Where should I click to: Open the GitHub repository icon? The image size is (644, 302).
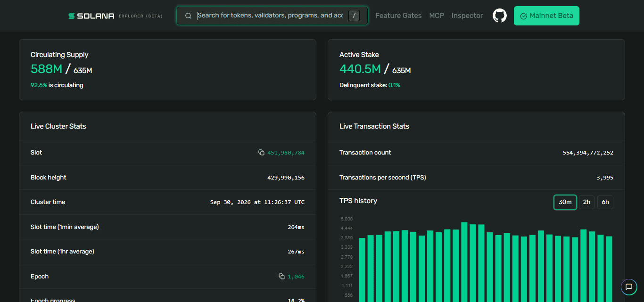500,16
